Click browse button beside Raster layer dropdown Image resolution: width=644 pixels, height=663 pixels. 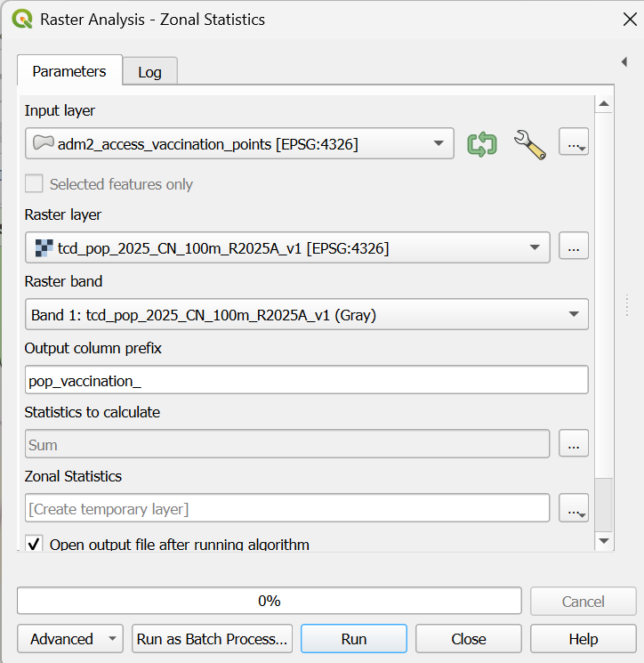[573, 247]
